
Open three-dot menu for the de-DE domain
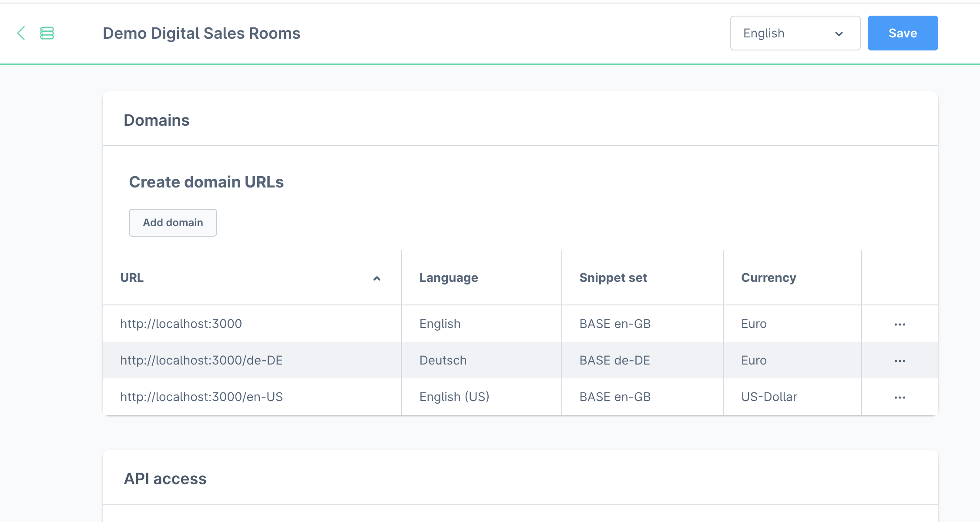(x=899, y=361)
